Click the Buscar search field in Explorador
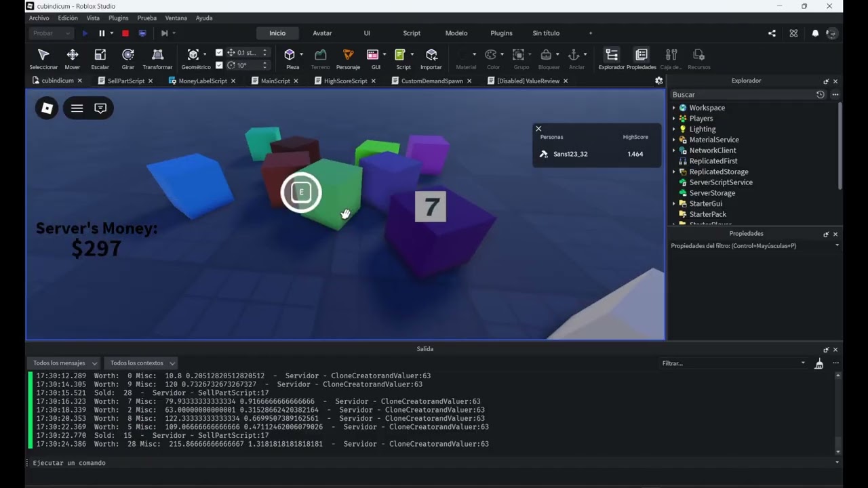The width and height of the screenshot is (868, 488). coord(741,95)
